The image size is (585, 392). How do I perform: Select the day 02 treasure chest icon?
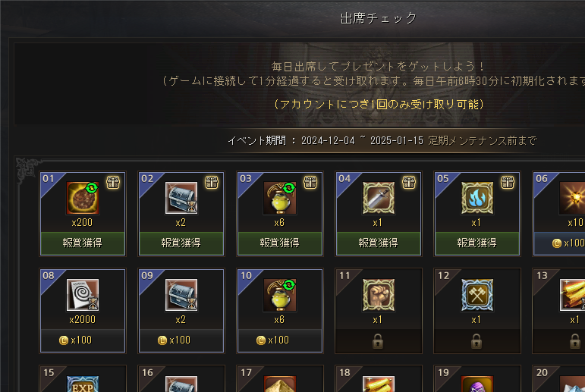point(181,198)
